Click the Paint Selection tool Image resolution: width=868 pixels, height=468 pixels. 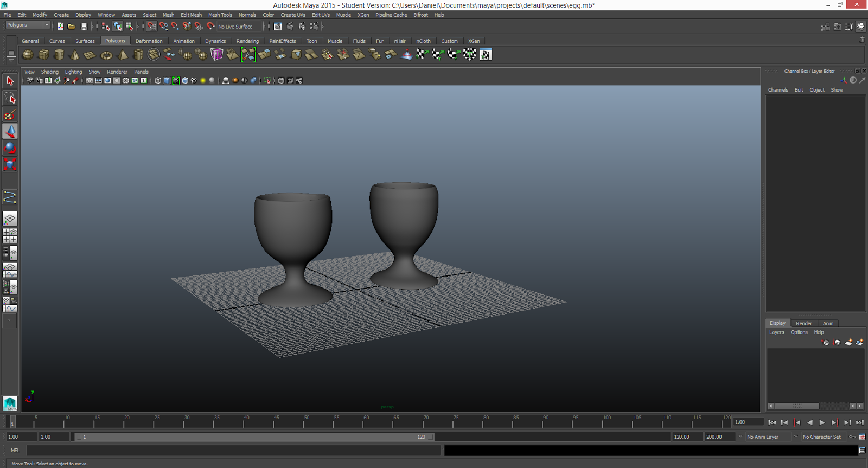(10, 114)
